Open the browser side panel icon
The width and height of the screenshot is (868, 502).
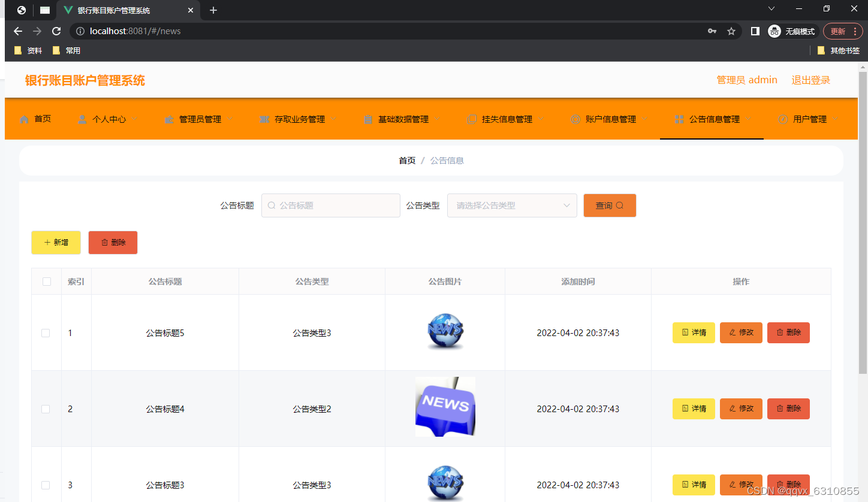pos(755,31)
